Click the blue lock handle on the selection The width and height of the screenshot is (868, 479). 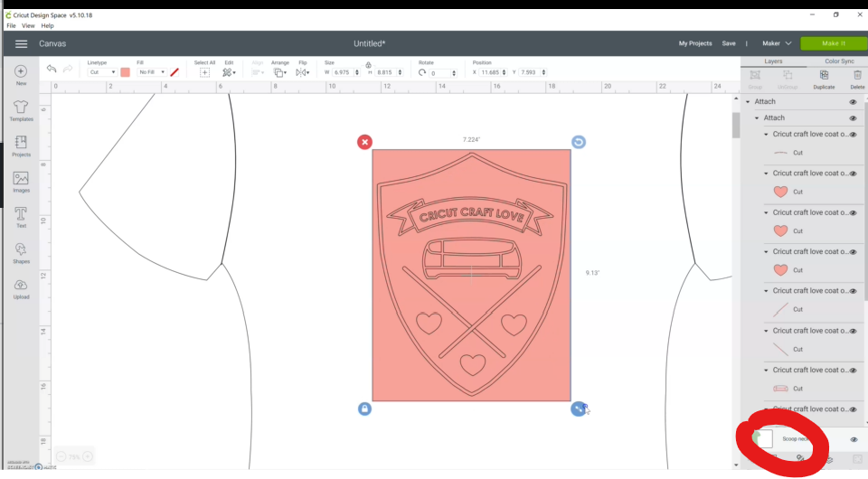(364, 409)
